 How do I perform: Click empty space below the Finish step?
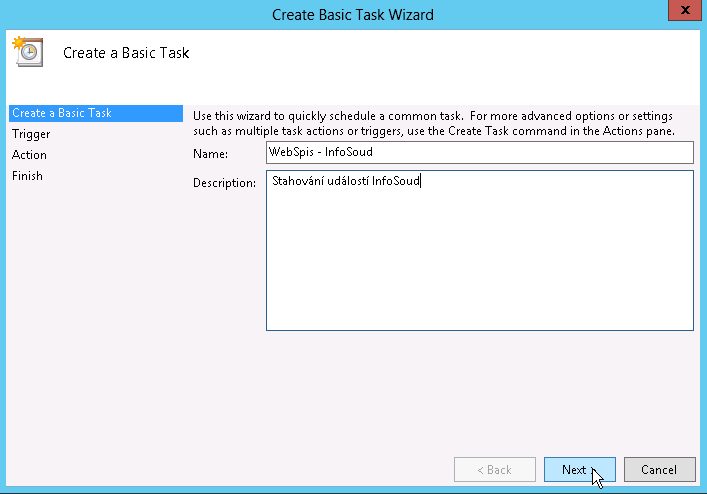95,300
